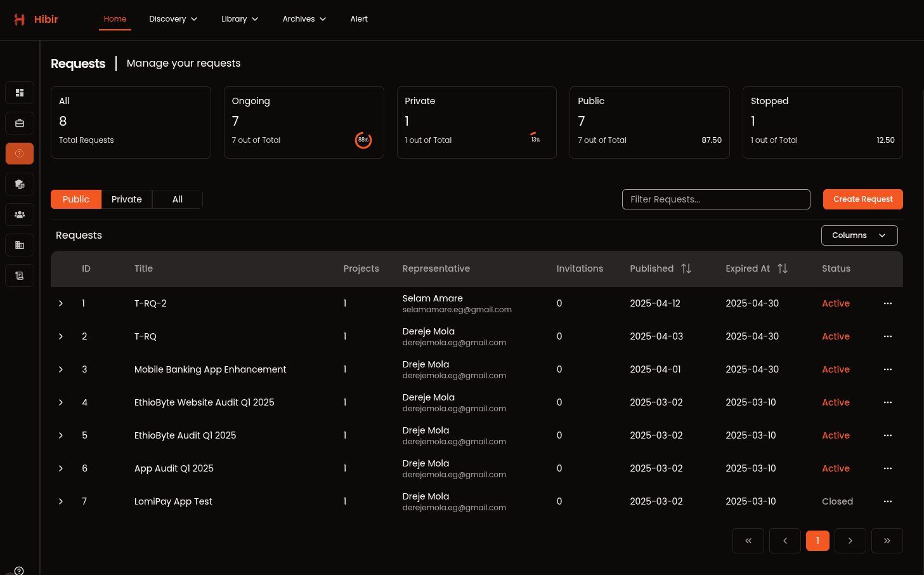Open the Columns dropdown above the table

(859, 235)
